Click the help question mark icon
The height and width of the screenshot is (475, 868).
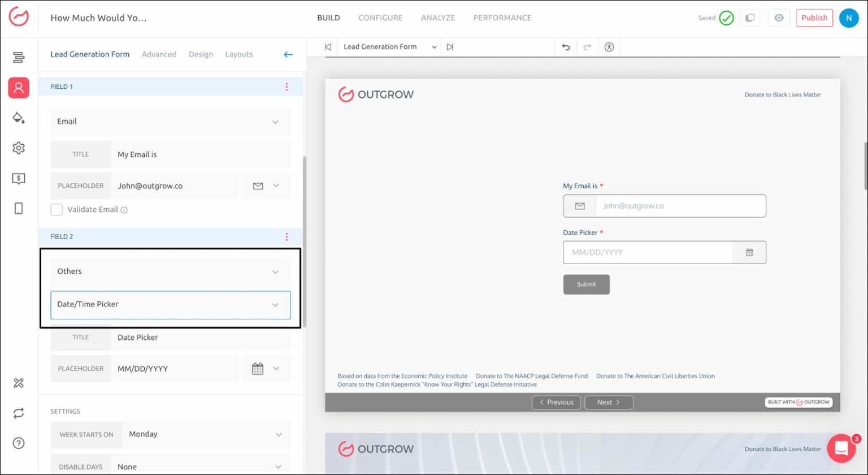pyautogui.click(x=19, y=443)
